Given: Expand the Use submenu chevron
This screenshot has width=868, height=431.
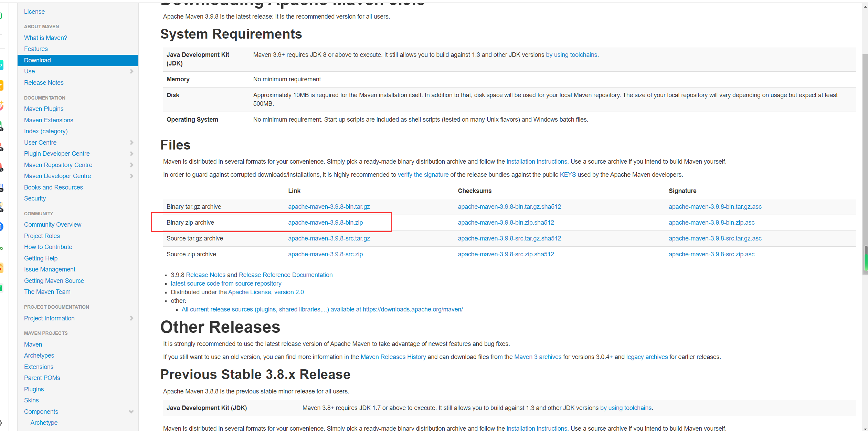Looking at the screenshot, I should pyautogui.click(x=131, y=71).
